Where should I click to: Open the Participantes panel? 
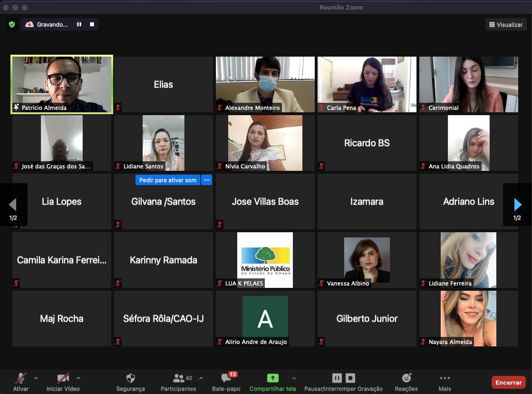178,382
